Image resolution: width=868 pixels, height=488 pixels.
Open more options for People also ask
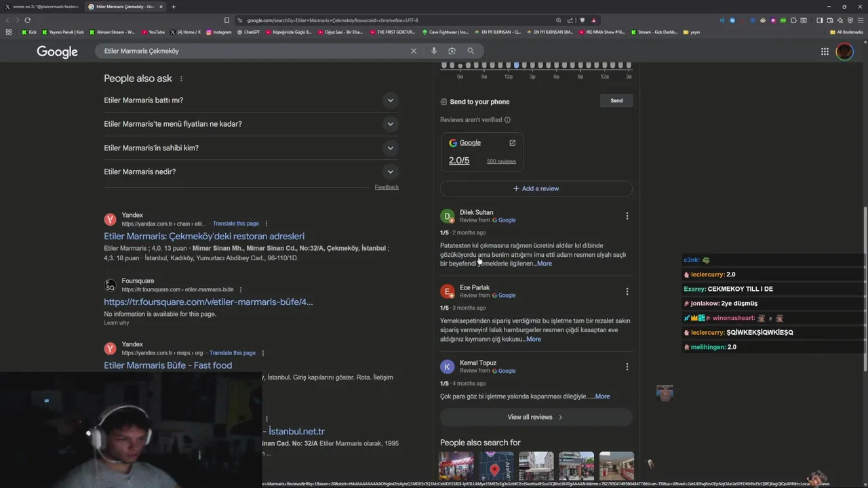[x=181, y=79]
